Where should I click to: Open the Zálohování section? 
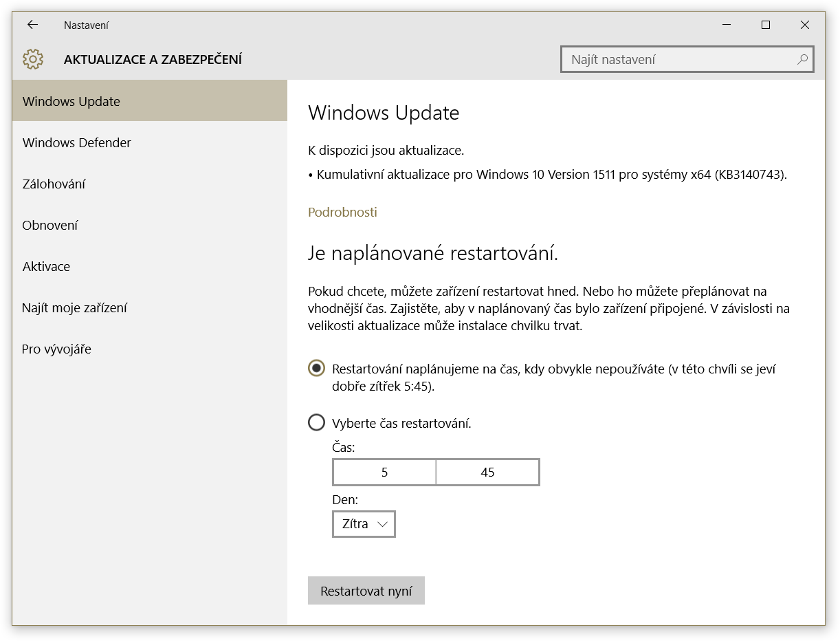click(150, 184)
